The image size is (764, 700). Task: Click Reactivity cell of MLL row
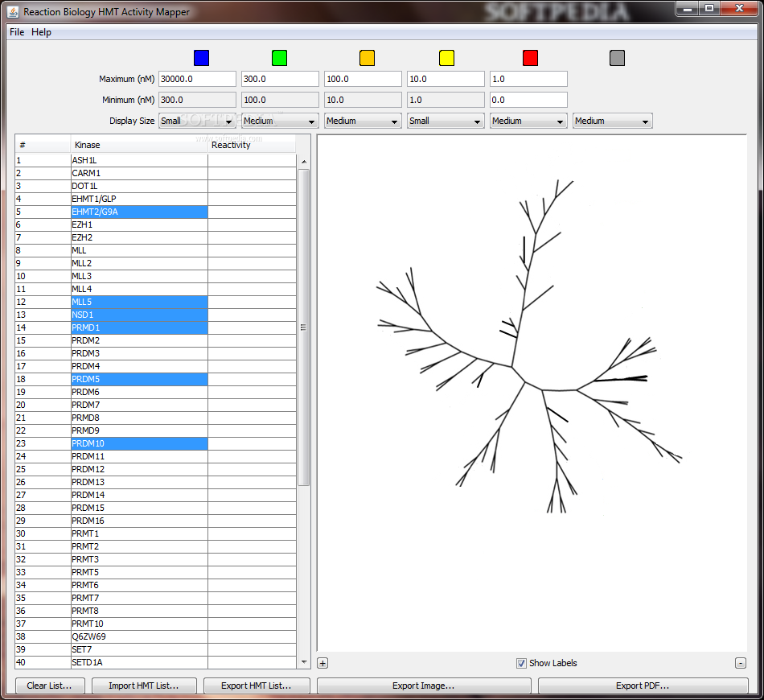coord(252,250)
